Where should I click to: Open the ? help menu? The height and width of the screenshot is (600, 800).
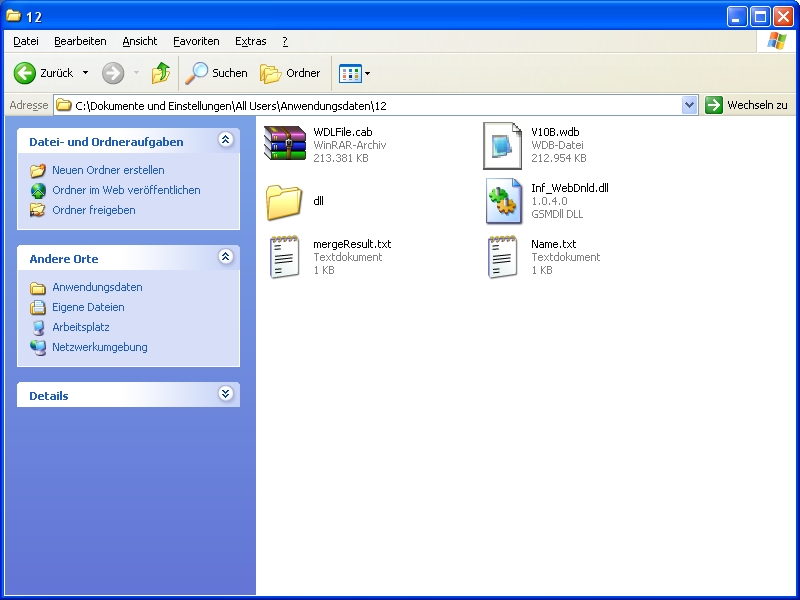tap(285, 41)
